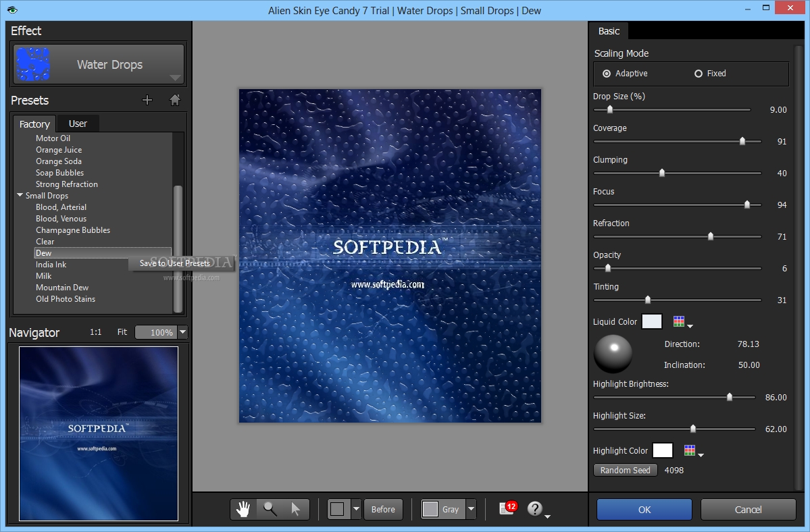
Task: Open the Water Drops effect selector dropdown
Action: pos(176,78)
